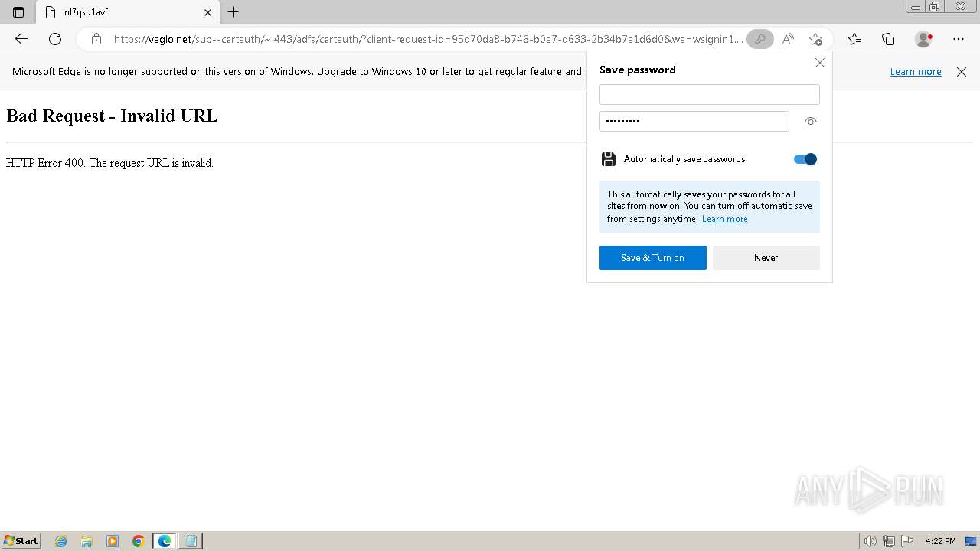Click the site lock icon
The width and height of the screenshot is (980, 551).
click(x=96, y=39)
